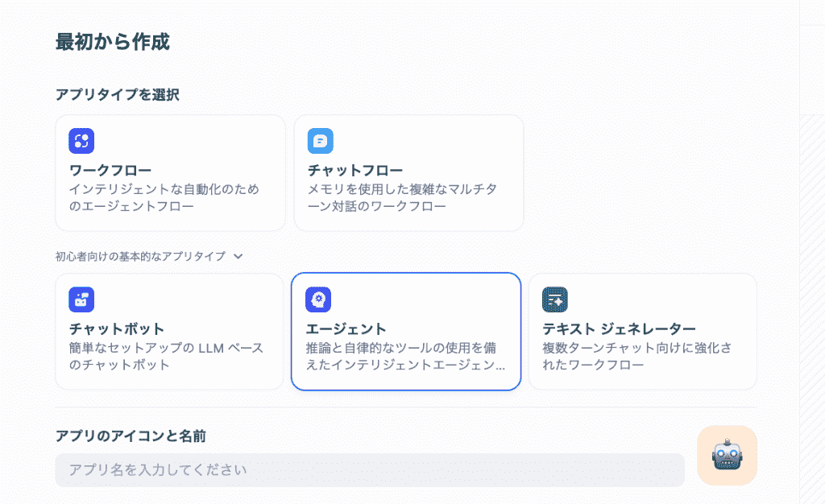This screenshot has height=504, width=825.
Task: Click the ワークフロー description text
Action: pos(164,198)
